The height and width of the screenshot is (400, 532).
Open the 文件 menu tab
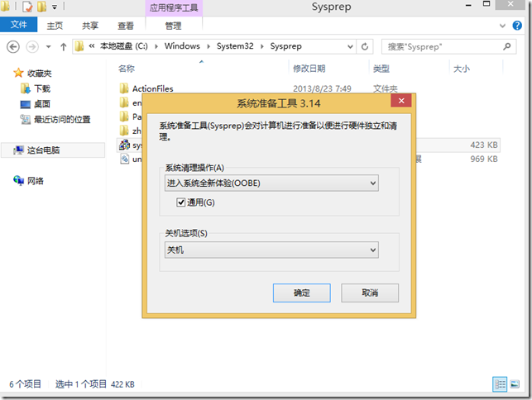click(x=19, y=25)
